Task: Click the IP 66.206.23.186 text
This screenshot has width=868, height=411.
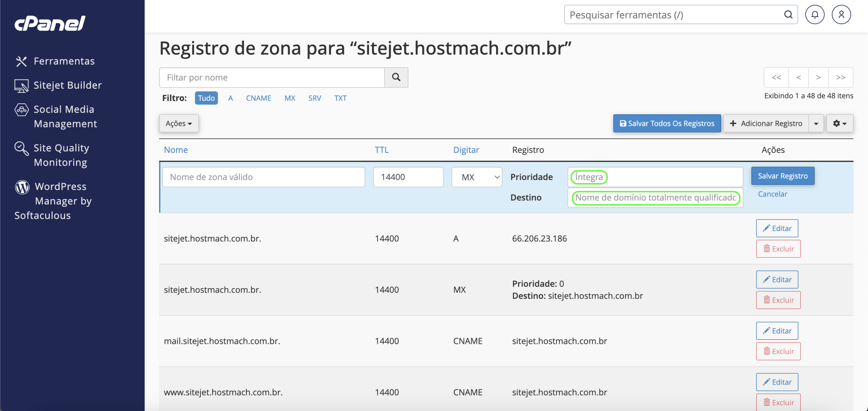Action: click(539, 238)
